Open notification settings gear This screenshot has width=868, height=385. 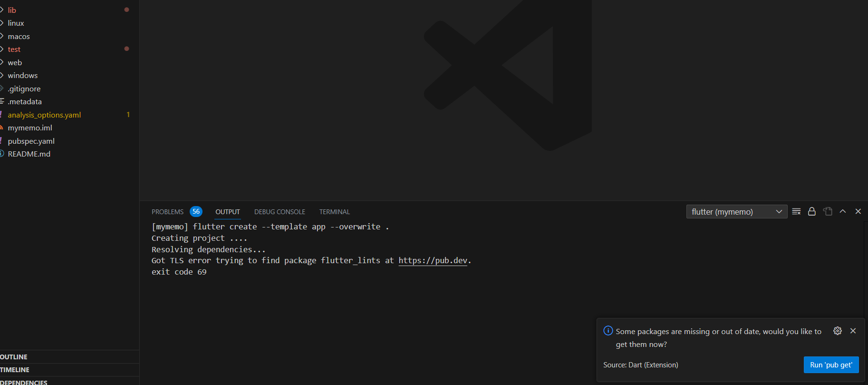point(838,331)
